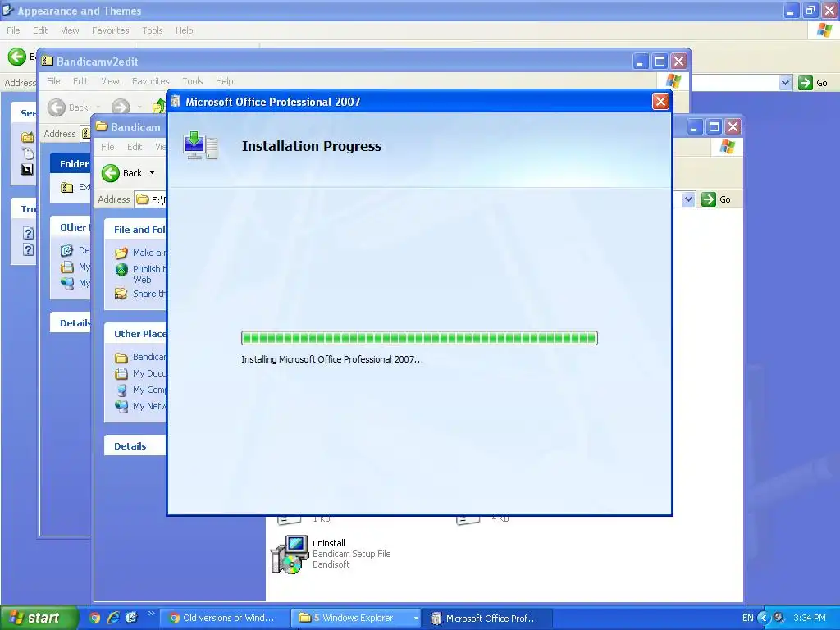Click Go button in Appearance and Themes address bar
The width and height of the screenshot is (840, 630).
[x=813, y=83]
